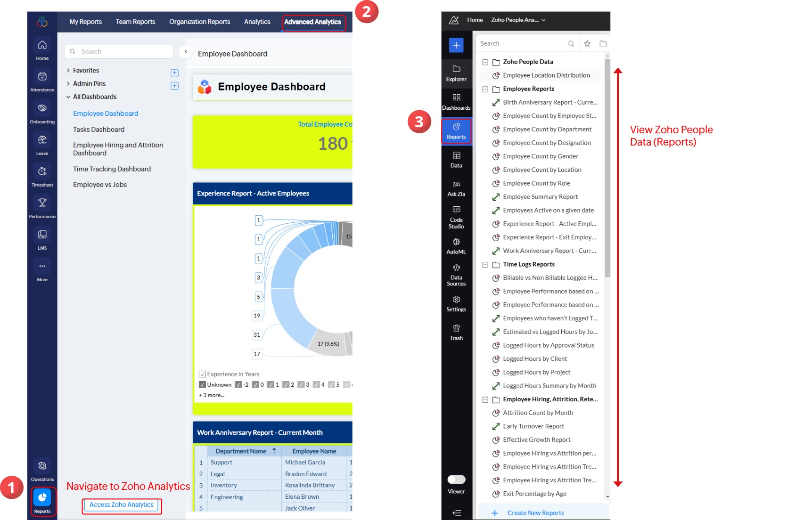Image resolution: width=812 pixels, height=520 pixels.
Task: Open Trash in Analytics sidebar
Action: 456,333
